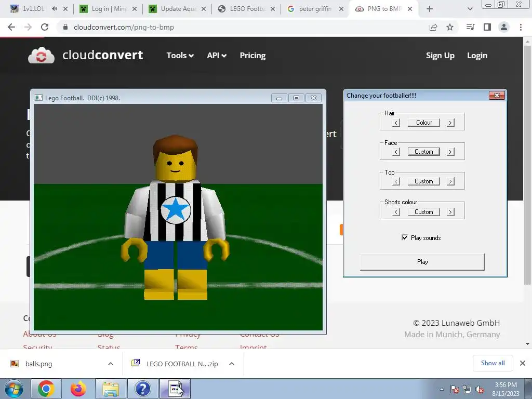
Task: Click next Face arrow button
Action: (450, 152)
